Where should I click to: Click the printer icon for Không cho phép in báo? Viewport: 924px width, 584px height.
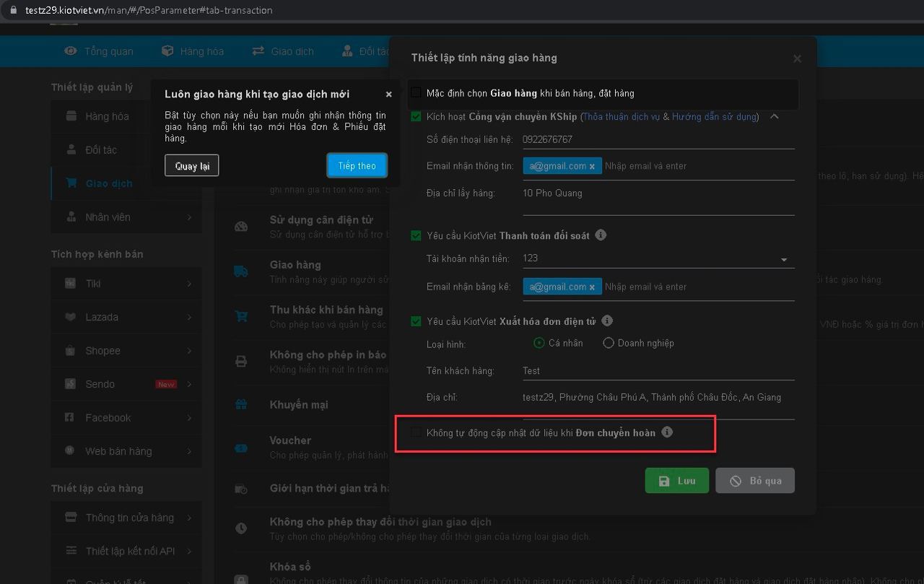tap(241, 361)
